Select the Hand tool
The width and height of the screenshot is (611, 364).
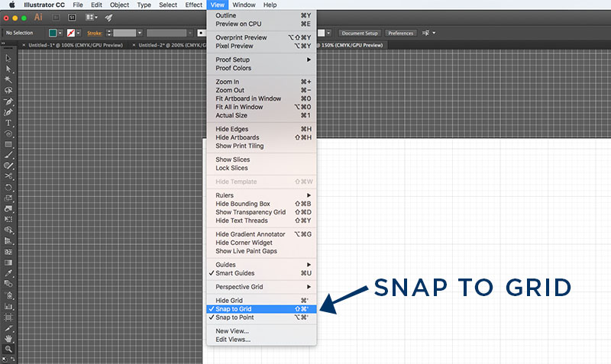tap(8, 339)
